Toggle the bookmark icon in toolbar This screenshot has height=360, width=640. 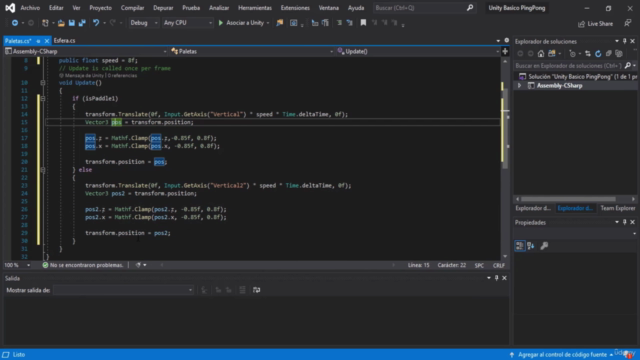[363, 23]
